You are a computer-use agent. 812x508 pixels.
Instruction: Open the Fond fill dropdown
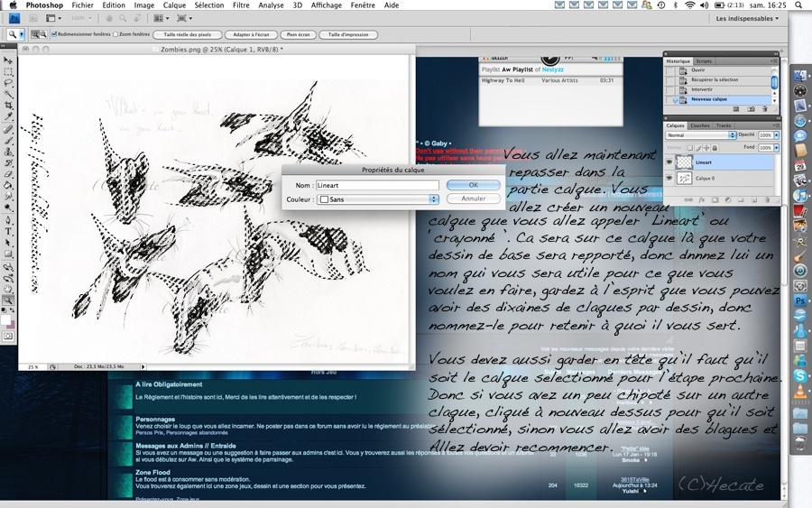(x=776, y=148)
